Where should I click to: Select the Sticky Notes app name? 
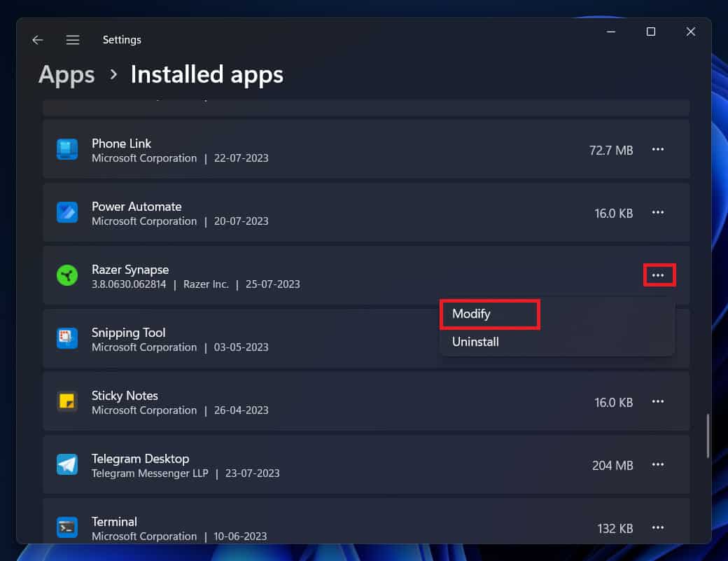point(125,396)
